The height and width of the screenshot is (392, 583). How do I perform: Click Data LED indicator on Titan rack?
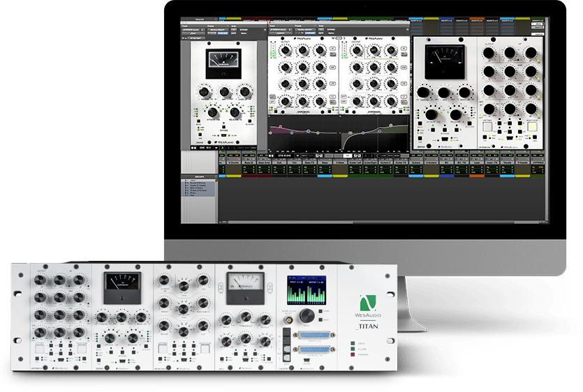[x=353, y=343]
